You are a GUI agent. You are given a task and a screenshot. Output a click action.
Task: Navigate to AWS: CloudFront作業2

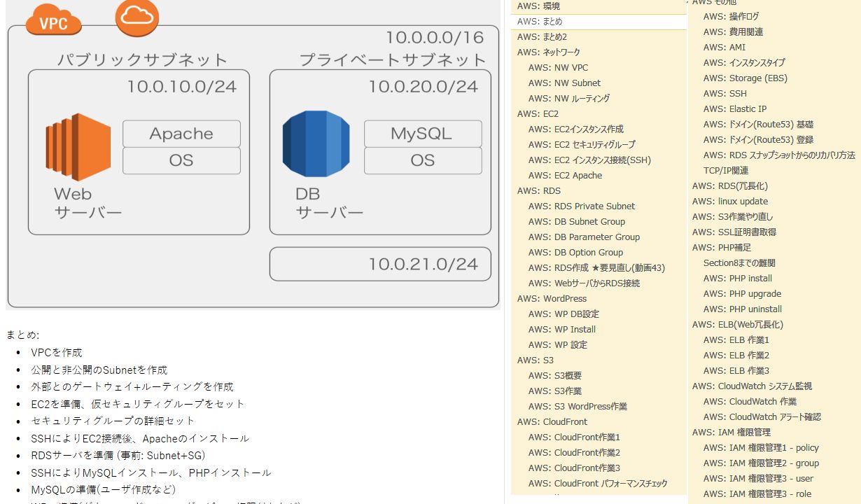tap(574, 453)
